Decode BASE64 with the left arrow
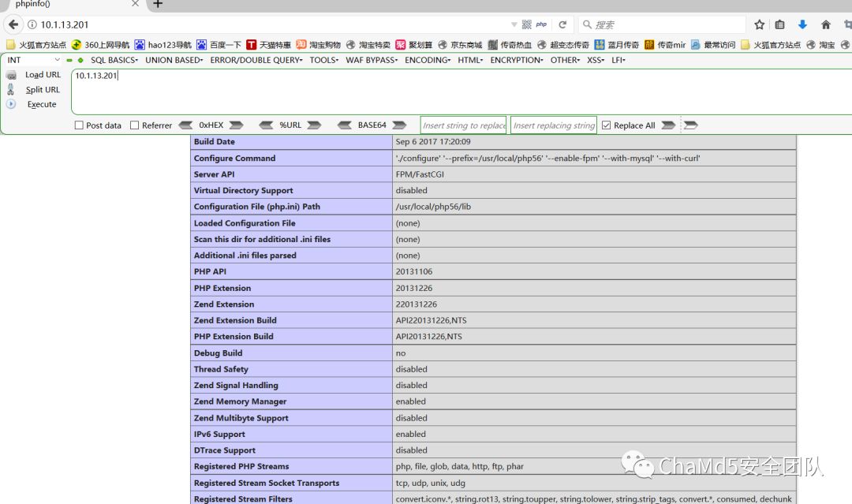 pyautogui.click(x=345, y=125)
